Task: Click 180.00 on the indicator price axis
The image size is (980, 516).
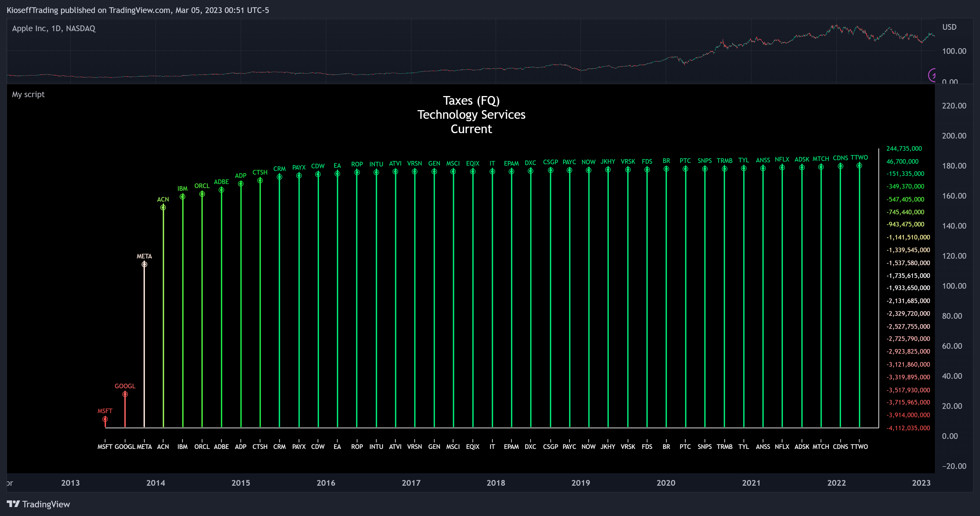Action: (954, 166)
